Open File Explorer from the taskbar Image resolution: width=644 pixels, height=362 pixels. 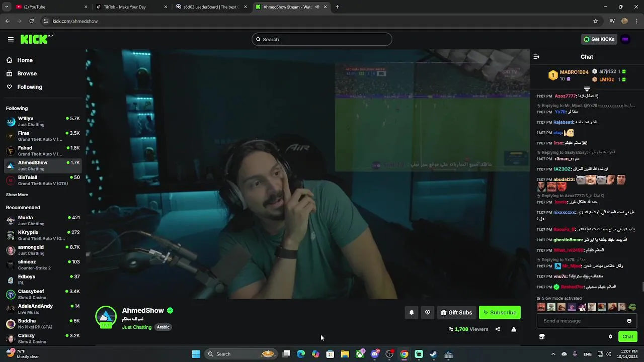click(345, 354)
